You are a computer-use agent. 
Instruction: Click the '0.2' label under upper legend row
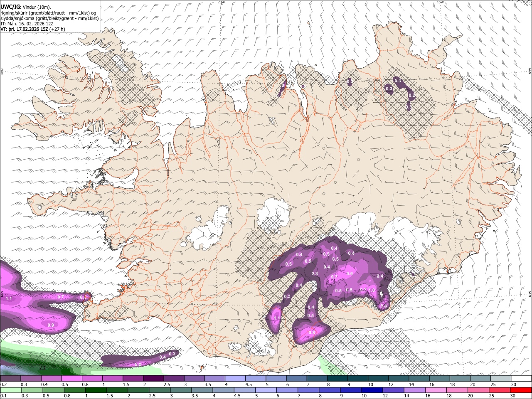coord(4,384)
